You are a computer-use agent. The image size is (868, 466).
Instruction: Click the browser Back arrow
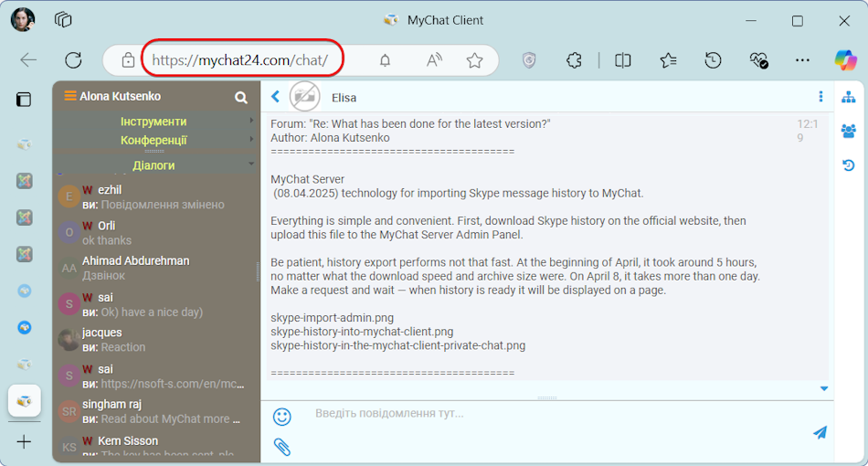point(28,59)
